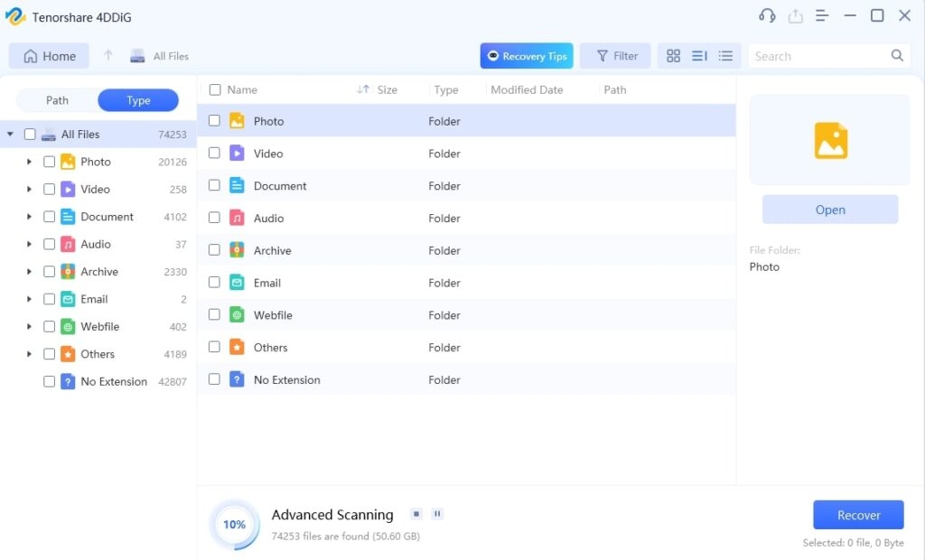Viewport: 925px width, 560px height.
Task: Expand the Photo tree node
Action: (29, 162)
